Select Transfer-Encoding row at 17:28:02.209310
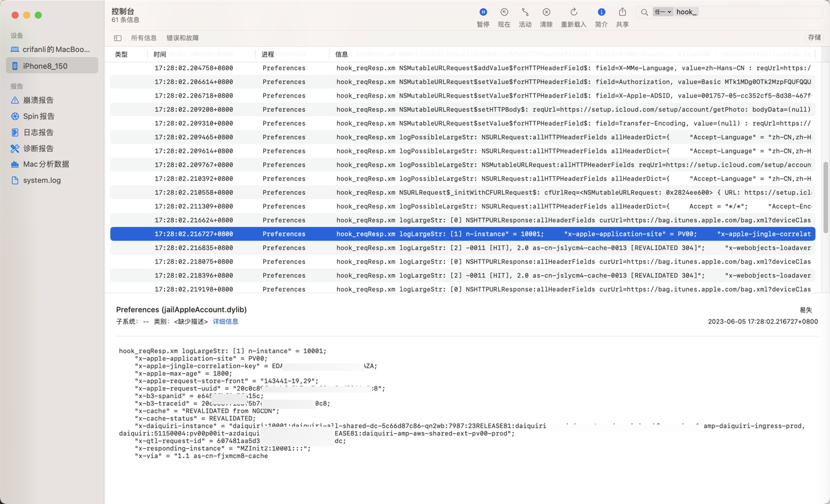 click(x=462, y=123)
